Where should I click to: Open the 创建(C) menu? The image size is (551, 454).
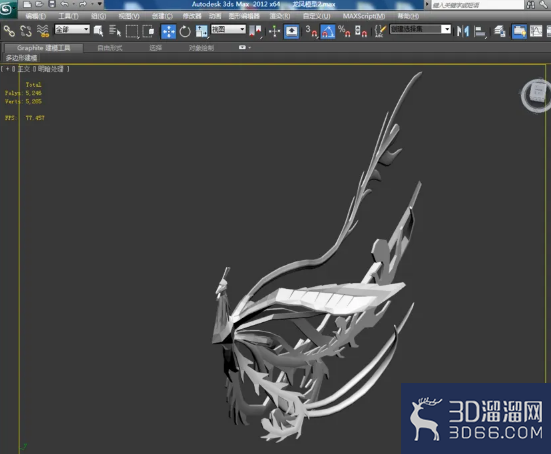[x=162, y=16]
